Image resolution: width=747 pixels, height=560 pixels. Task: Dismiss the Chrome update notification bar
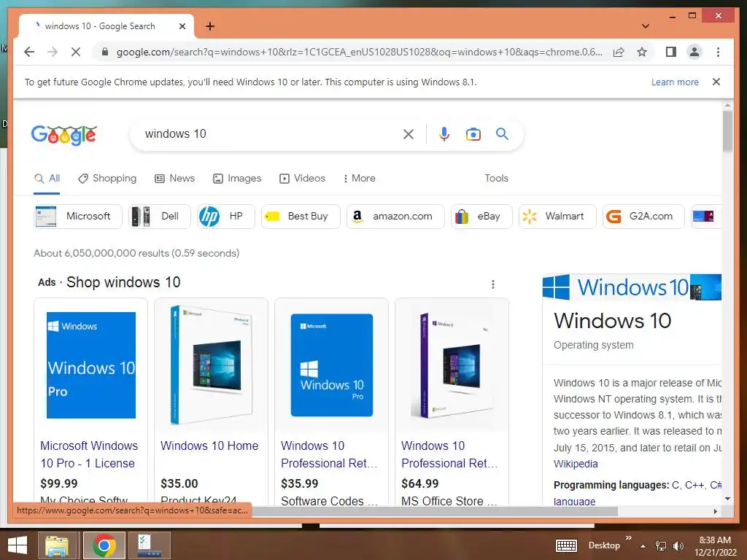coord(716,82)
